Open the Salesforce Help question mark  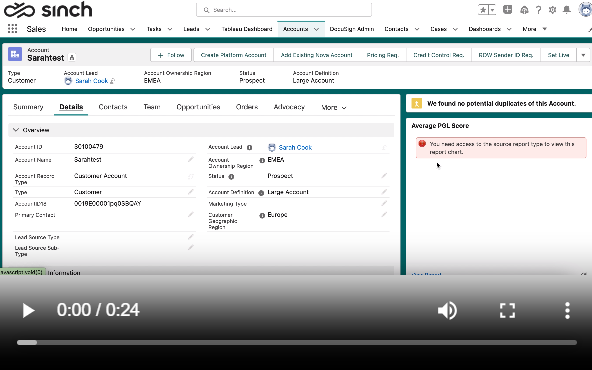pyautogui.click(x=538, y=10)
